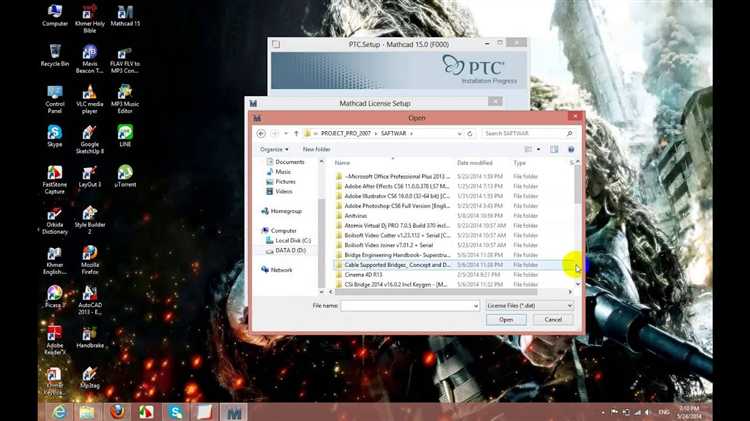
Task: Select Homegroup in the navigation pane
Action: pyautogui.click(x=286, y=211)
